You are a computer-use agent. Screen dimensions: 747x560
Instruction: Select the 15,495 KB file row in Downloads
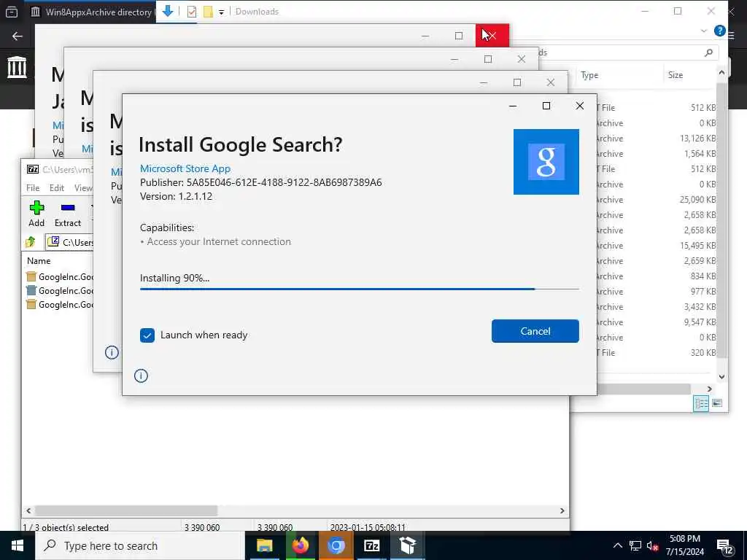(656, 246)
